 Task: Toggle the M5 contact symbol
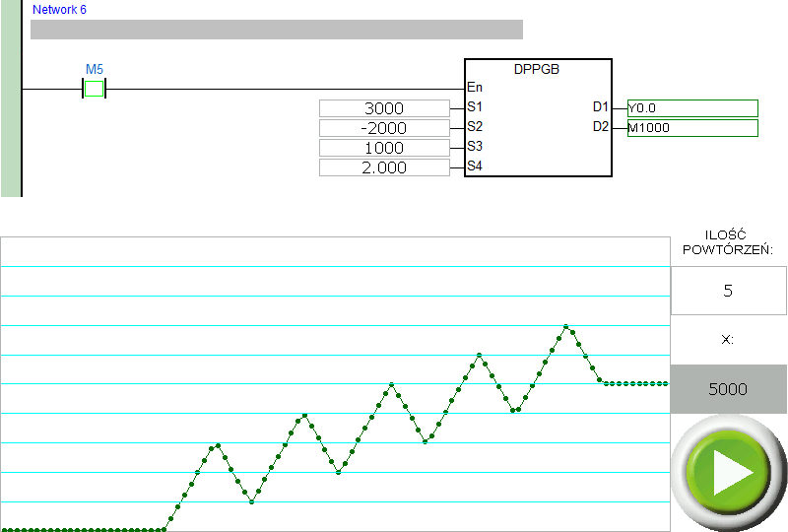click(94, 89)
